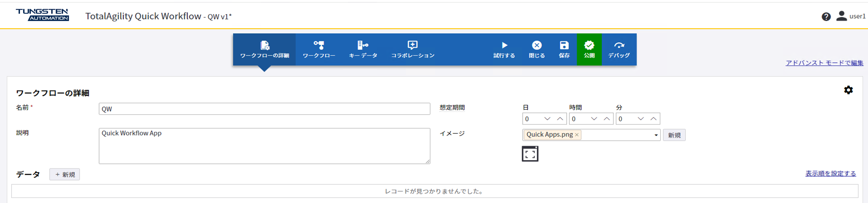Viewport: 868px width, 203px height.
Task: Publish workflow with the green 公開 button
Action: [589, 49]
